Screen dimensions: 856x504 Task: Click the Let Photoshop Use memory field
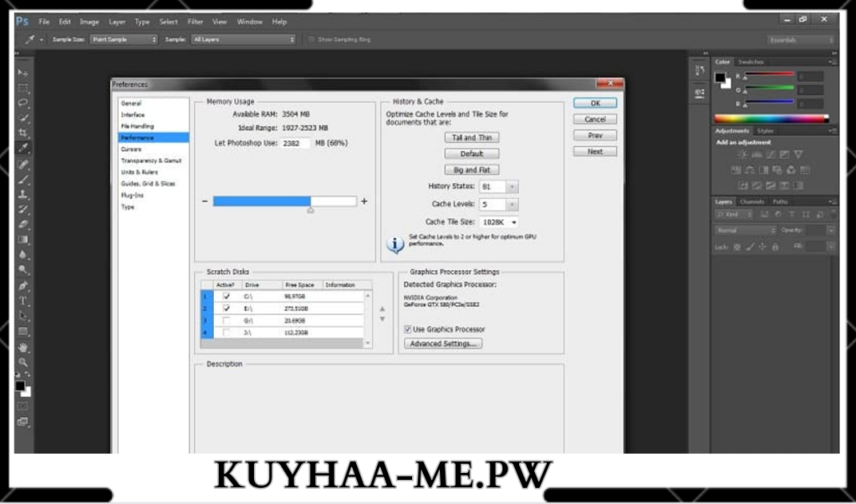(295, 143)
